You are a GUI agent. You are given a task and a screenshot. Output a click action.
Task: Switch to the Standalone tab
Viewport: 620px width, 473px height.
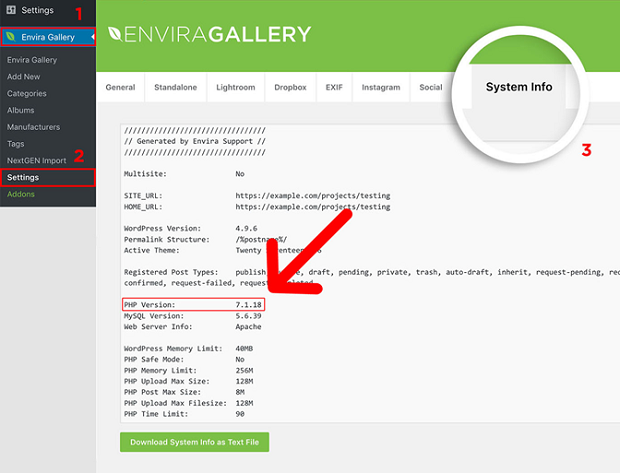(x=176, y=87)
